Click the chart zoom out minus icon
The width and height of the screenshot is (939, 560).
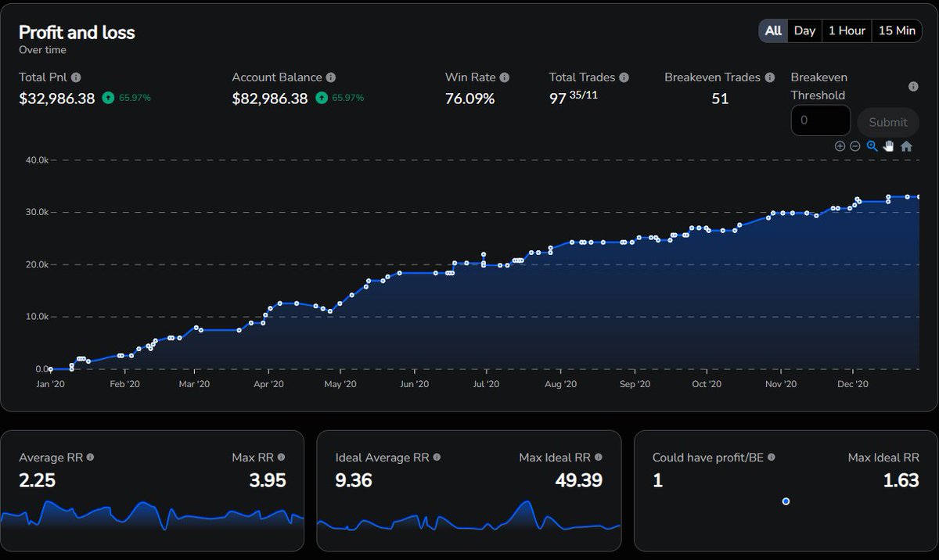click(x=855, y=146)
